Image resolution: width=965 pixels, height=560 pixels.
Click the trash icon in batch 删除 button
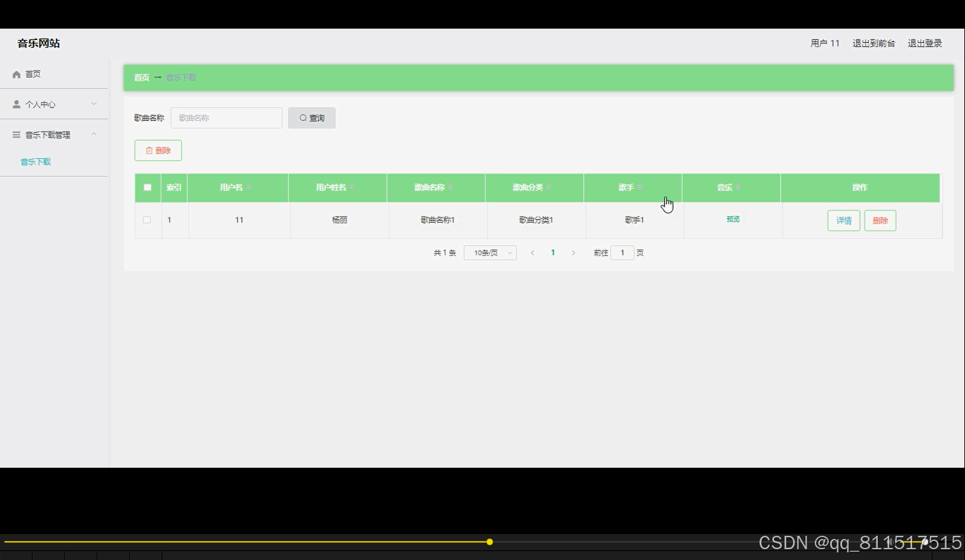(x=150, y=151)
